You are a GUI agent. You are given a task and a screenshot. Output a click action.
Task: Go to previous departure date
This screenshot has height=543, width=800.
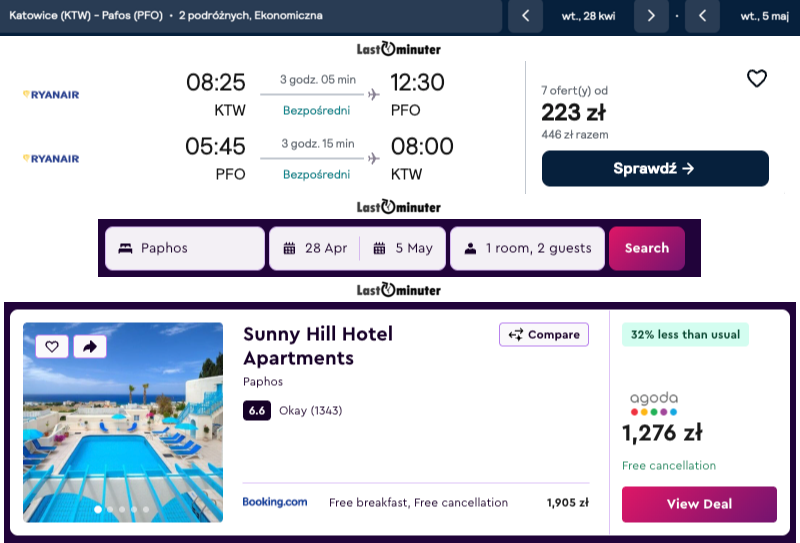[x=526, y=15]
